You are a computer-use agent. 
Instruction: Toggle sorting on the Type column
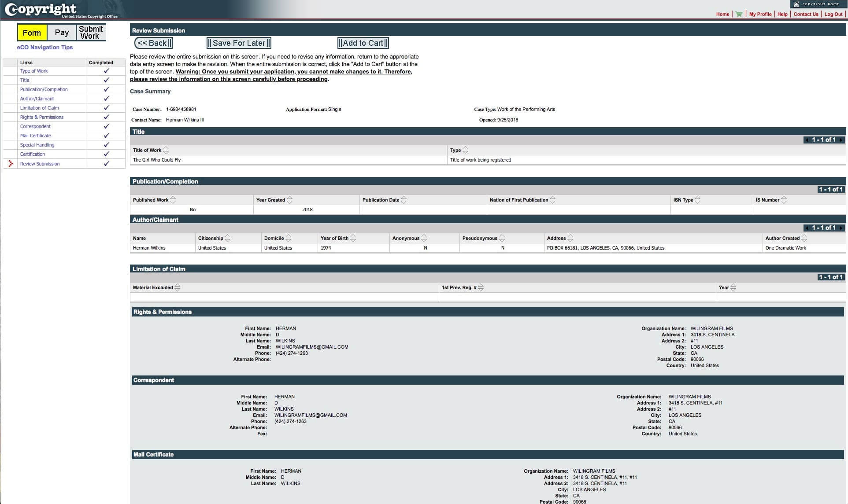click(x=464, y=150)
